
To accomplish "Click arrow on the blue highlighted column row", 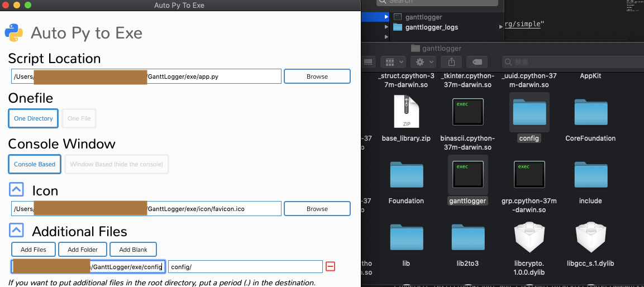I will coord(386,17).
